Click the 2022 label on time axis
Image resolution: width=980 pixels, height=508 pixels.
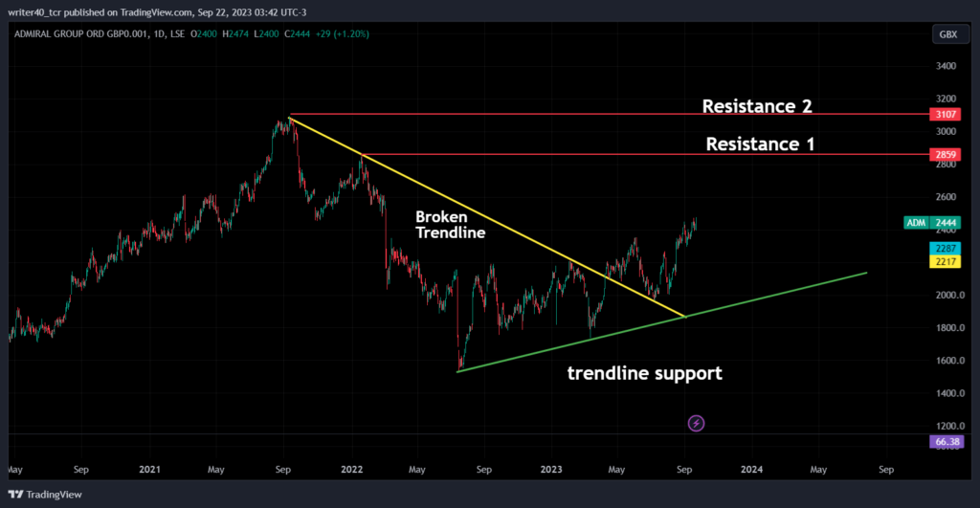(x=352, y=470)
